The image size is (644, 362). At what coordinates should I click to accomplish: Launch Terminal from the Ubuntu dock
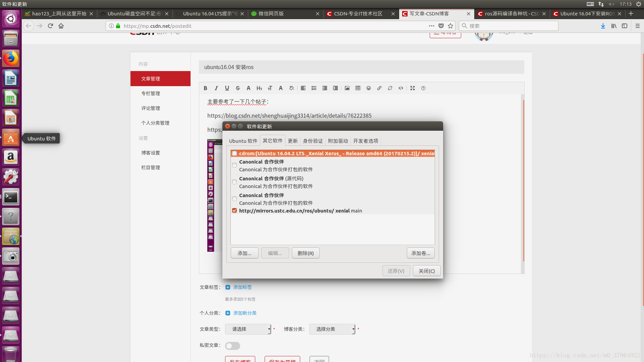click(x=11, y=197)
